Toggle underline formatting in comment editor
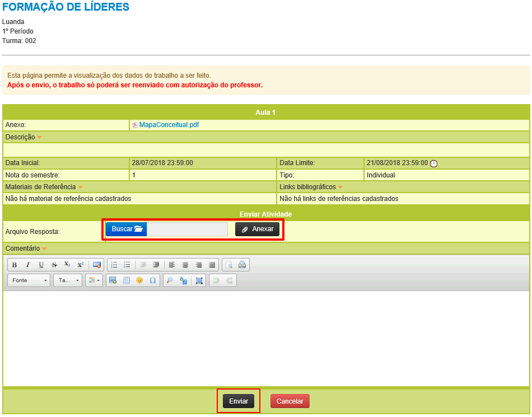The width and height of the screenshot is (532, 417). point(41,265)
